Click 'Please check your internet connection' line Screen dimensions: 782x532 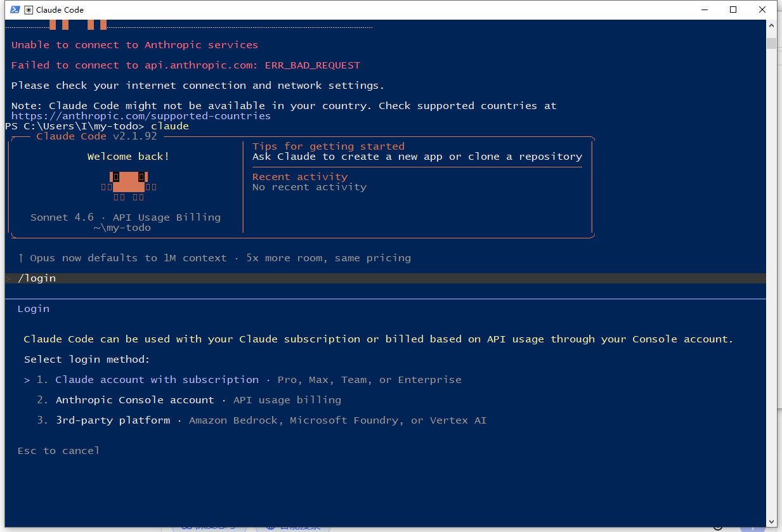(x=198, y=86)
